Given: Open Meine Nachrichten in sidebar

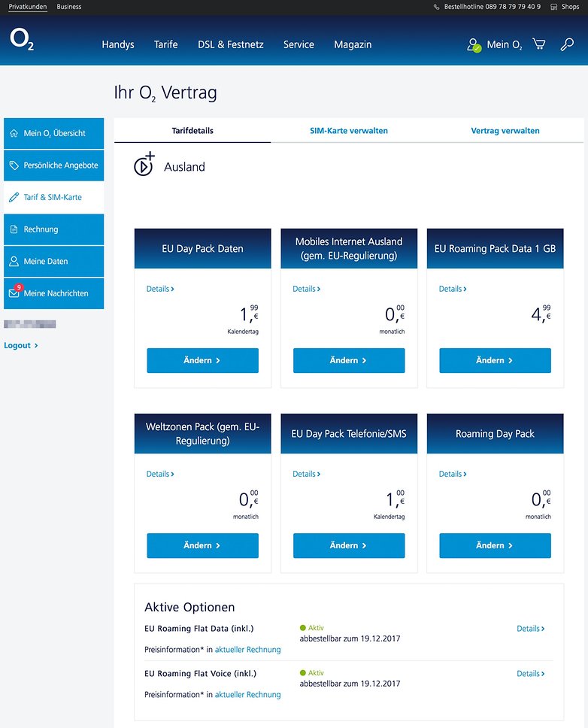Looking at the screenshot, I should [54, 293].
